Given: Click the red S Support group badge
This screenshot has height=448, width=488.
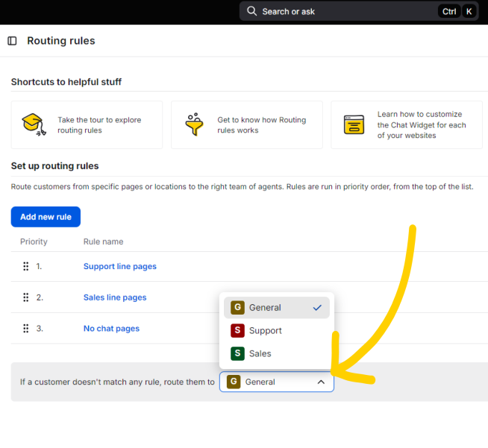Looking at the screenshot, I should [x=237, y=330].
